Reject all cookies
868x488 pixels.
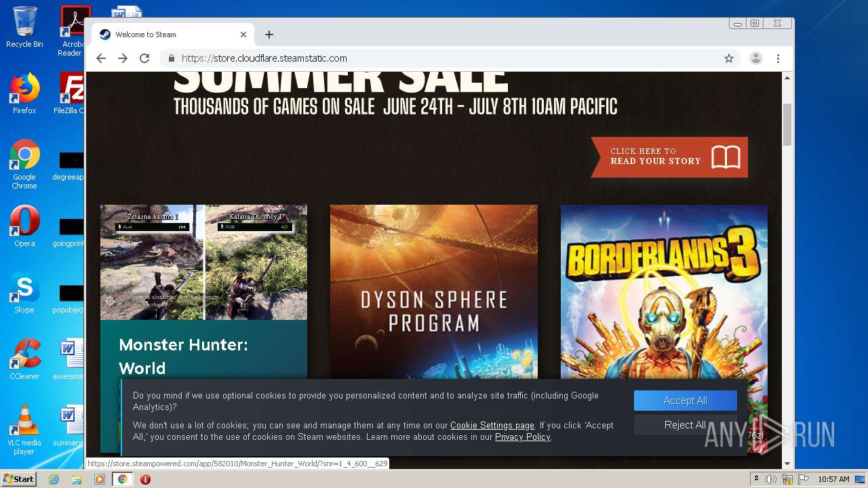tap(685, 425)
